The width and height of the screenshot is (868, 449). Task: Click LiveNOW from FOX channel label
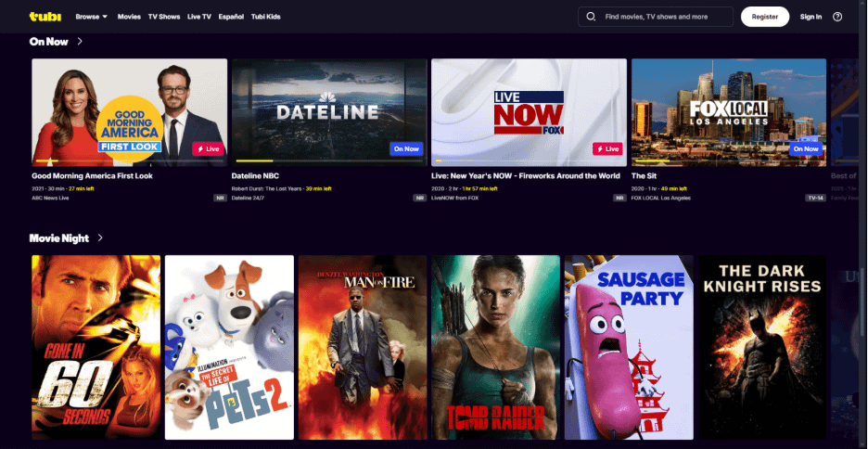pos(454,199)
